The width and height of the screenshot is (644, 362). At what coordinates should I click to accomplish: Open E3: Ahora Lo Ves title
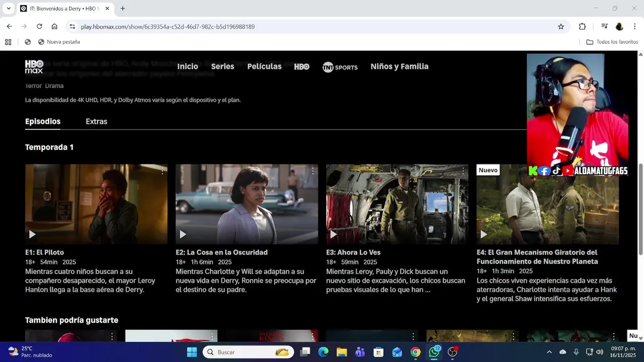pos(353,252)
